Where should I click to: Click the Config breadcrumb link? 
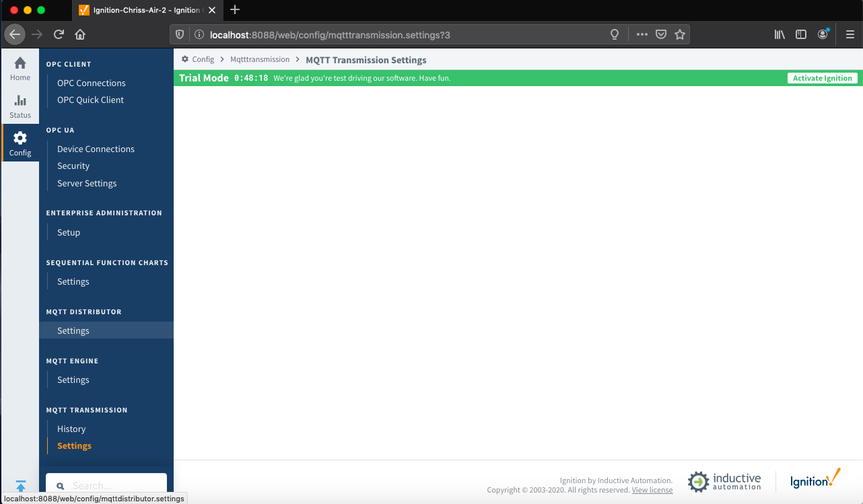pos(203,59)
